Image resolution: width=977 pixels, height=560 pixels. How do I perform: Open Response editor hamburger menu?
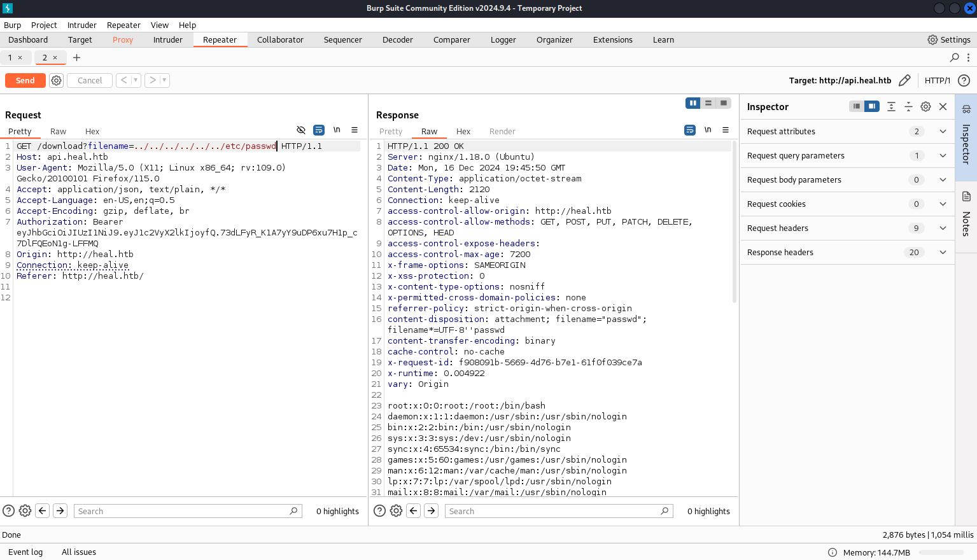pos(726,130)
